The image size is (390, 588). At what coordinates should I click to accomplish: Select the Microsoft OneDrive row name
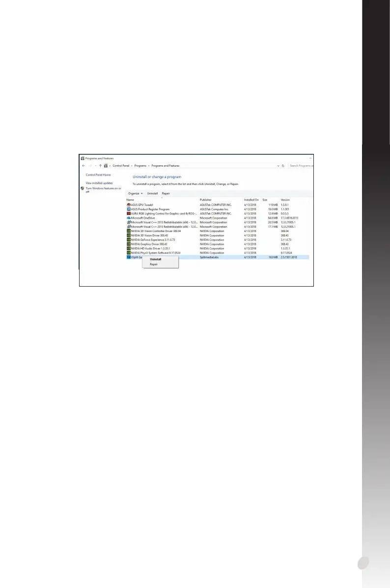click(143, 218)
